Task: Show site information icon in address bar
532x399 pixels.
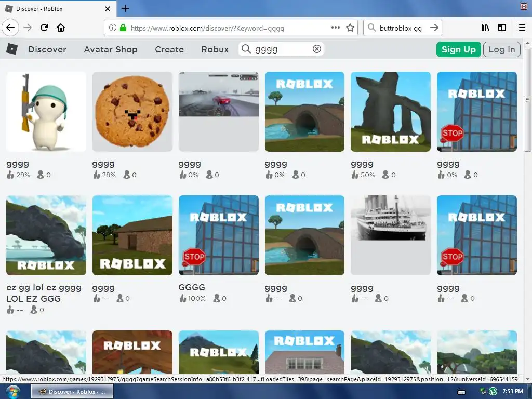Action: point(113,28)
